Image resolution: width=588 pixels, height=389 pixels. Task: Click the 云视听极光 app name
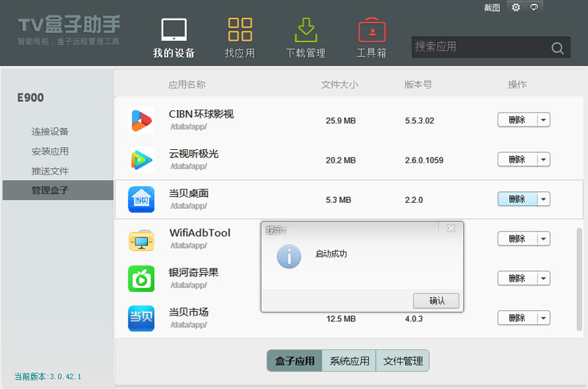(193, 154)
